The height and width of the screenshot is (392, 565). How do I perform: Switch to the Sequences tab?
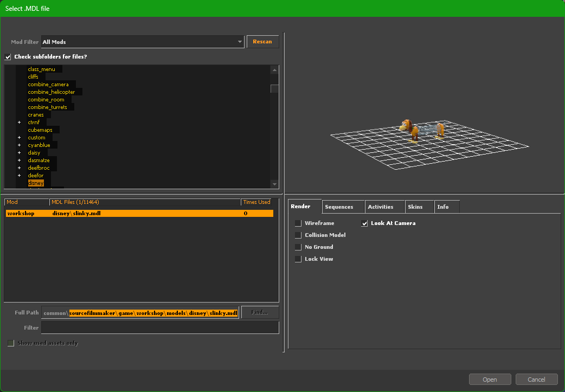(343, 207)
